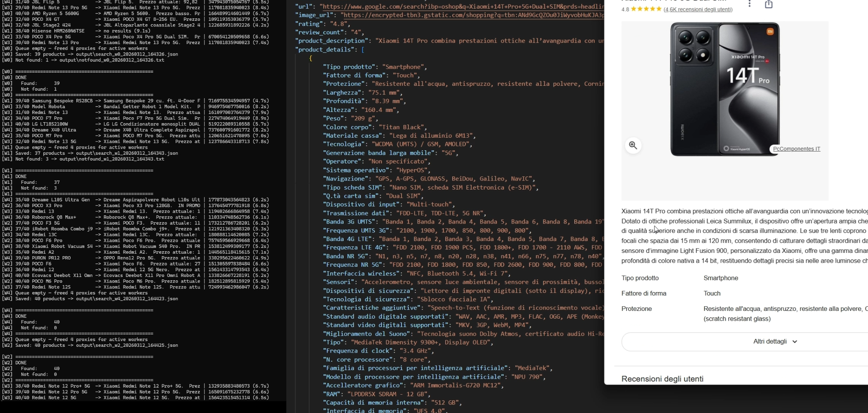Click the yellow star rating icons
The image size is (868, 413).
tap(646, 9)
